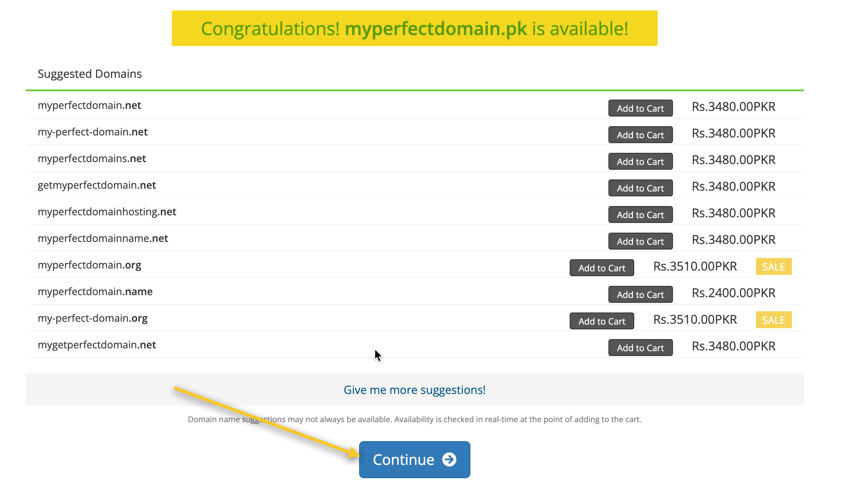Click the congratulations banner at the top
This screenshot has height=504, width=865.
414,28
